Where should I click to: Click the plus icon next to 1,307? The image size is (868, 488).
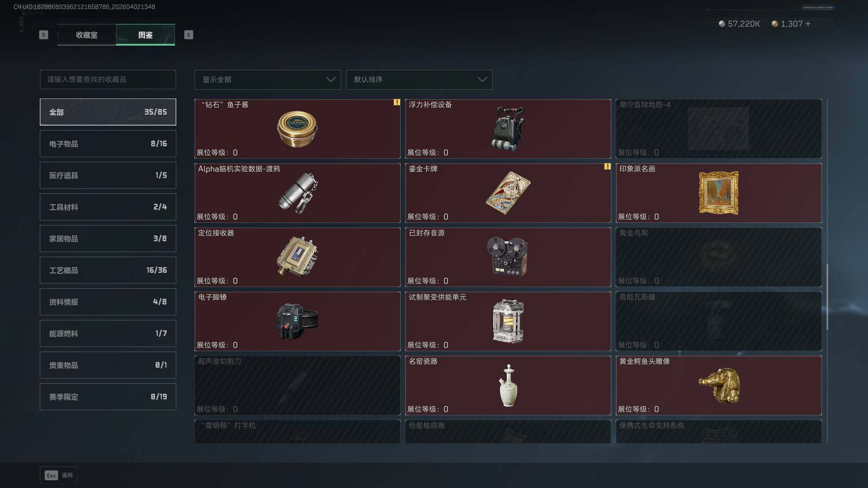point(808,23)
